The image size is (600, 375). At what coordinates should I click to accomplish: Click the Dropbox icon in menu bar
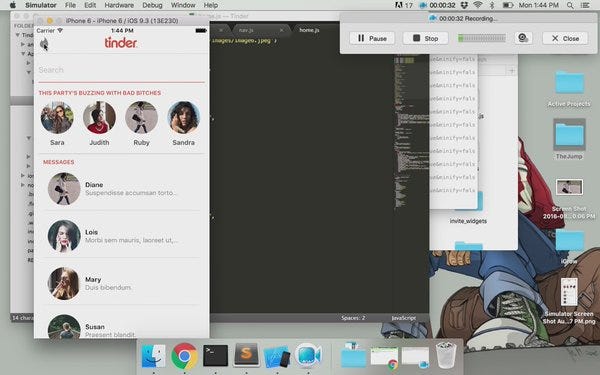464,5
